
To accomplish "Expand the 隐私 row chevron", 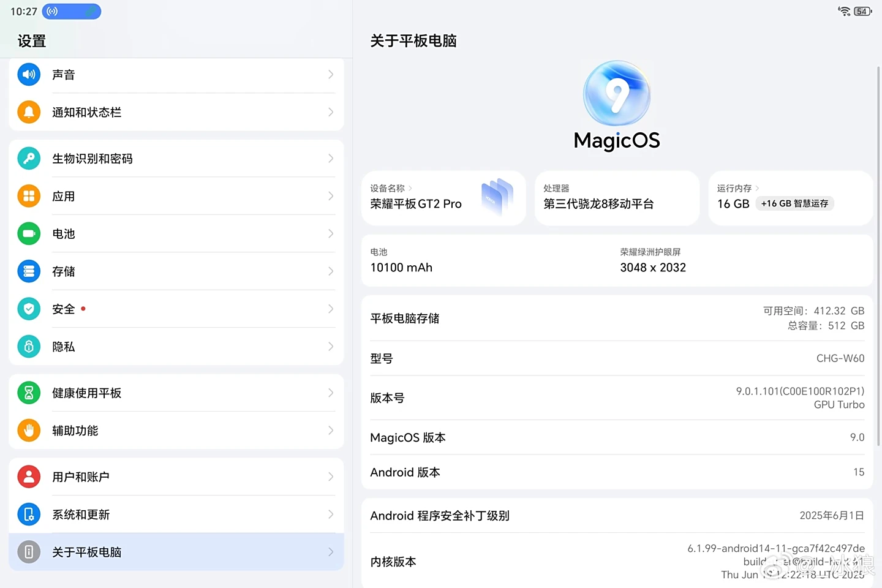I will (331, 347).
